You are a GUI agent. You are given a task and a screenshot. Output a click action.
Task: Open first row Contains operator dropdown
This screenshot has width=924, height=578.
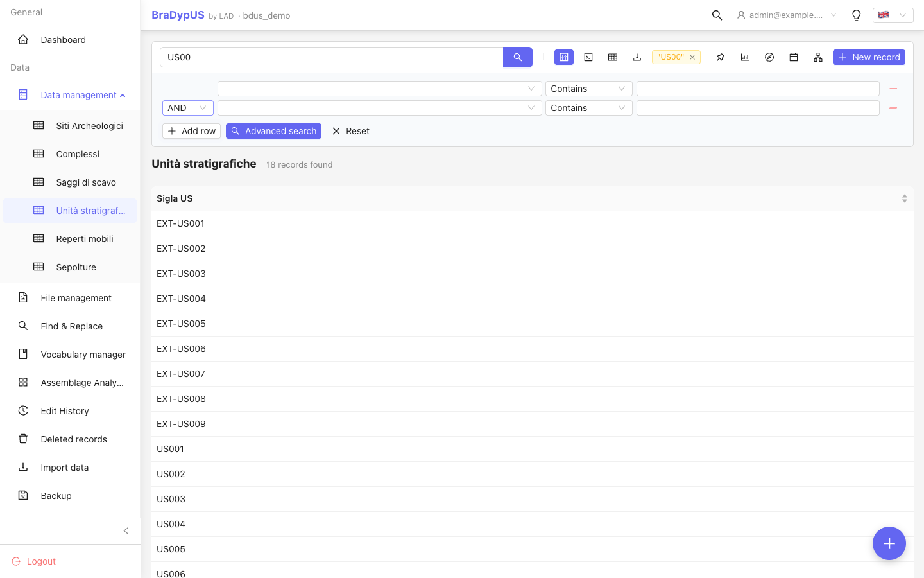click(x=588, y=89)
